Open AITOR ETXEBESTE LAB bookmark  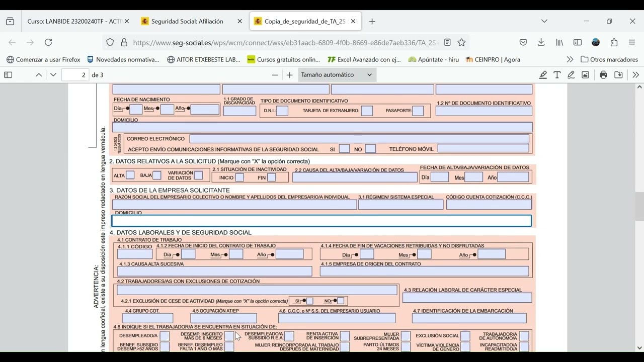click(x=204, y=59)
